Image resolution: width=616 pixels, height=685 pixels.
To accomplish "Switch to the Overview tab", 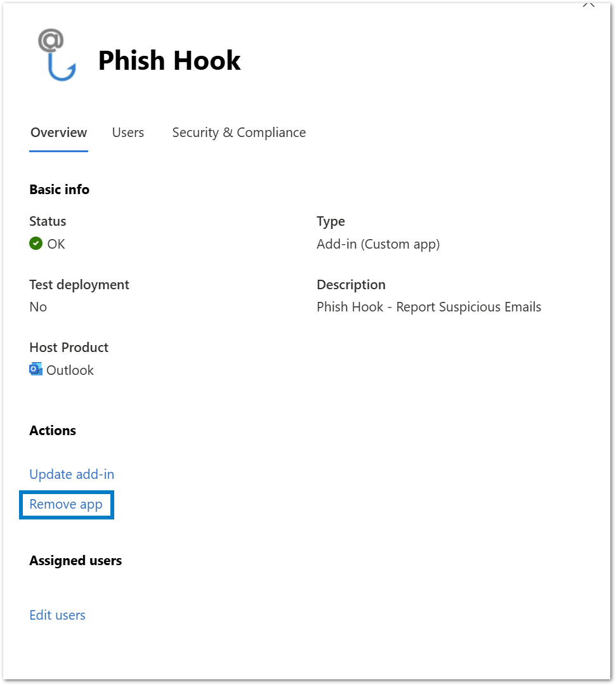I will (x=58, y=133).
